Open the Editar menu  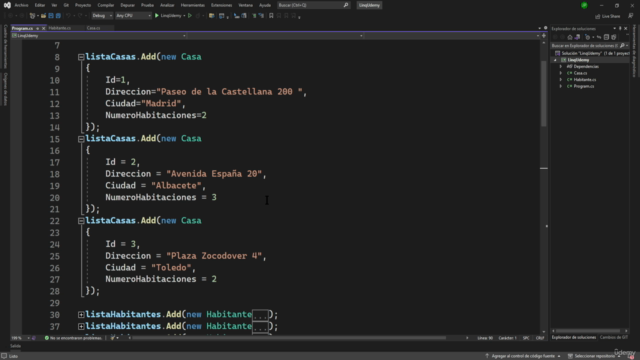pyautogui.click(x=40, y=5)
